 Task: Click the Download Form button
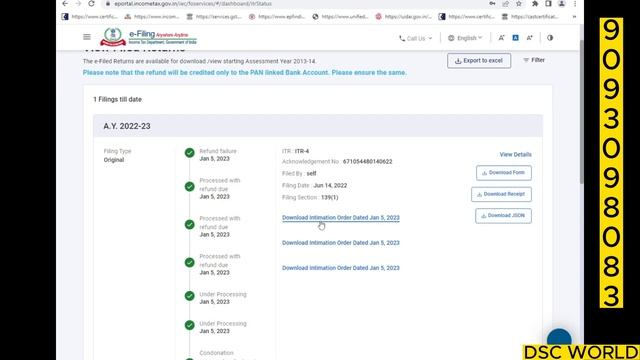coord(504,173)
